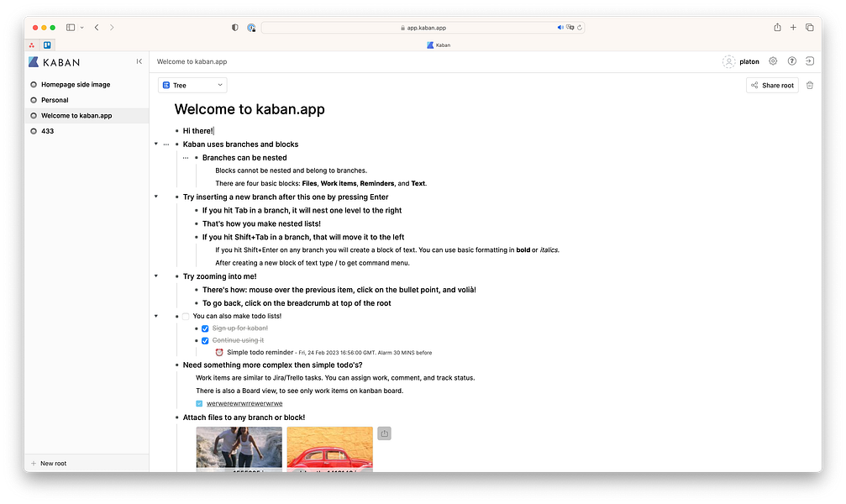846x504 pixels.
Task: Toggle checkbox for You can also make todo lists
Action: pos(186,316)
